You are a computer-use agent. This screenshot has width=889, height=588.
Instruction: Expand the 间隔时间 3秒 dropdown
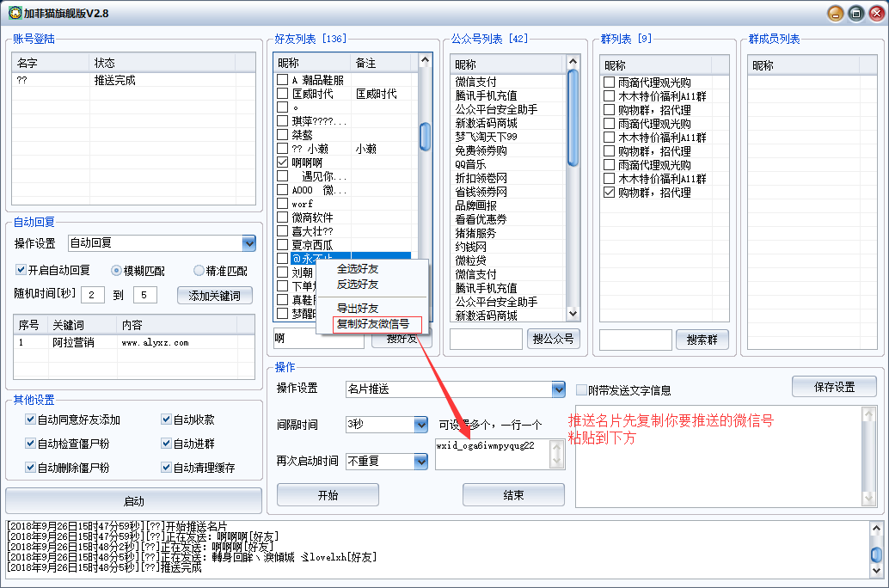[x=420, y=425]
